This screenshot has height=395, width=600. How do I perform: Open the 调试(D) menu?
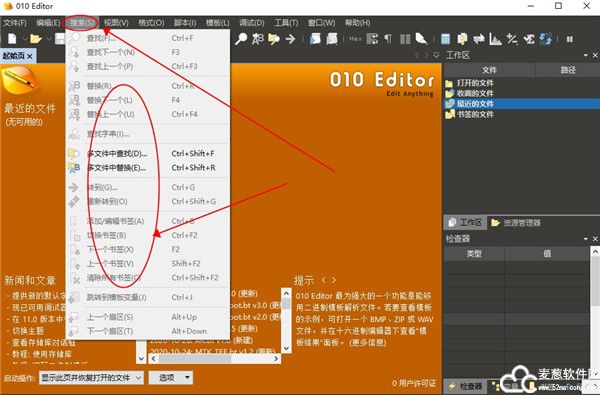pyautogui.click(x=251, y=23)
